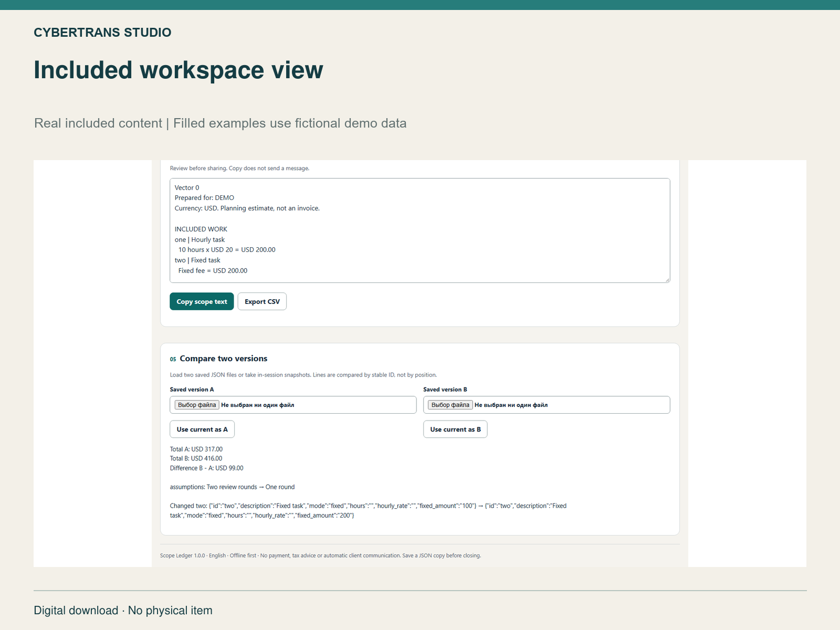Click the 'Real included content' subtitle
The image size is (840, 630).
[220, 123]
